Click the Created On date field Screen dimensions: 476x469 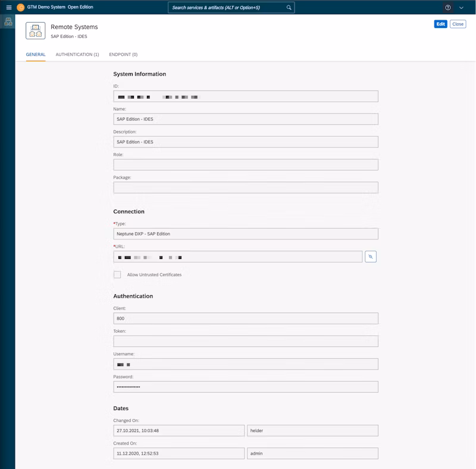click(x=179, y=453)
